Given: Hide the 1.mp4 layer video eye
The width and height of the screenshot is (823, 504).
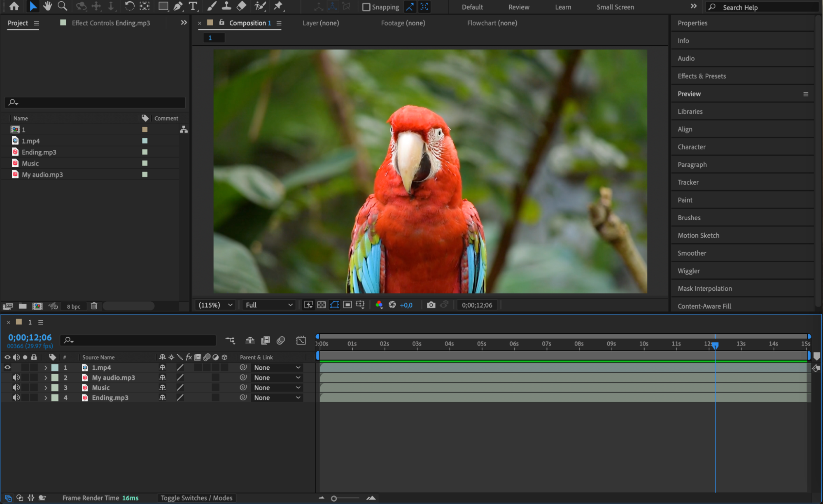Looking at the screenshot, I should pos(7,368).
